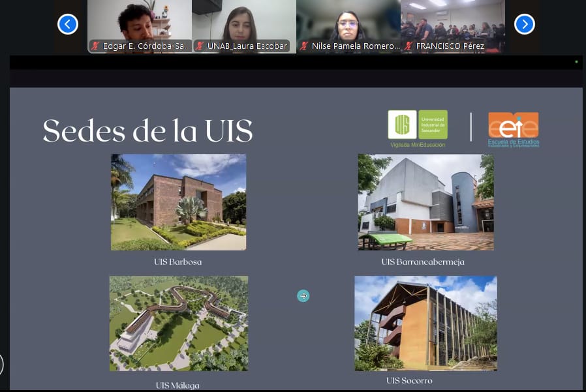Viewport: 586px width, 392px height.
Task: Click the 'Edgar E. Córdoba-Sa...' name label
Action: coord(146,46)
